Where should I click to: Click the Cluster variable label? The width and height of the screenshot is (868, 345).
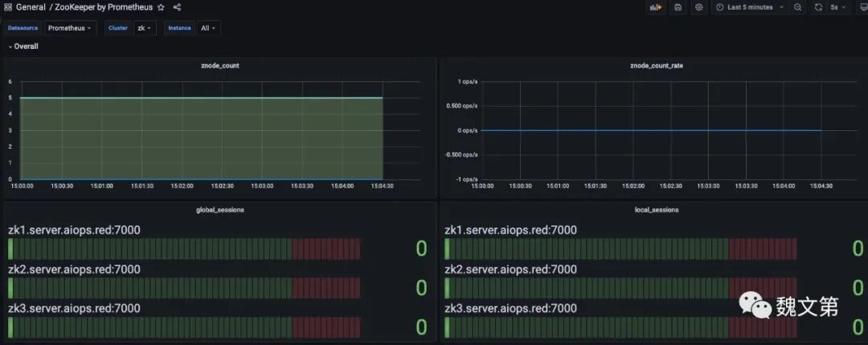point(118,27)
